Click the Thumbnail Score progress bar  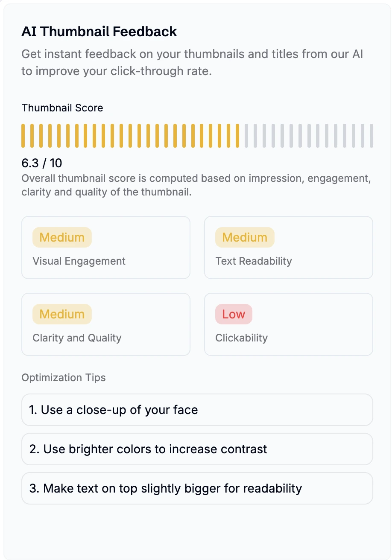197,136
